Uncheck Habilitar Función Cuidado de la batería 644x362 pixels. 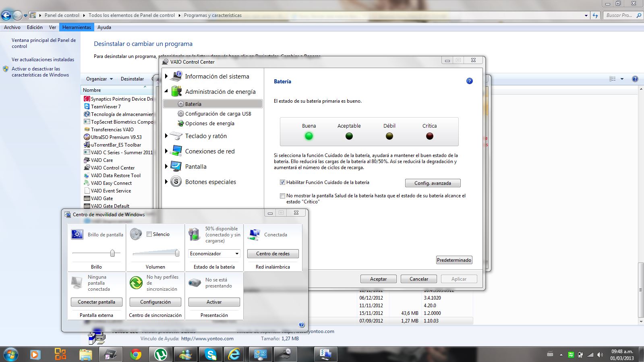click(x=282, y=182)
